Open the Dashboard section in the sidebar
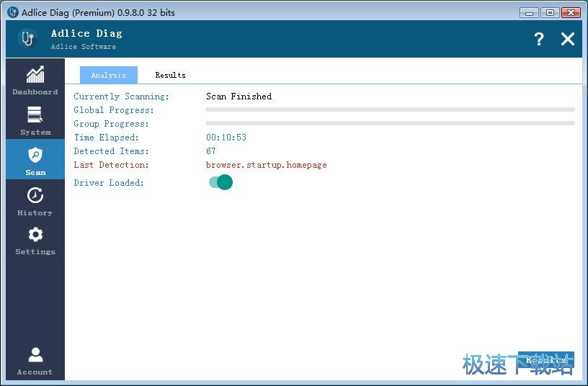The width and height of the screenshot is (588, 386). [35, 80]
